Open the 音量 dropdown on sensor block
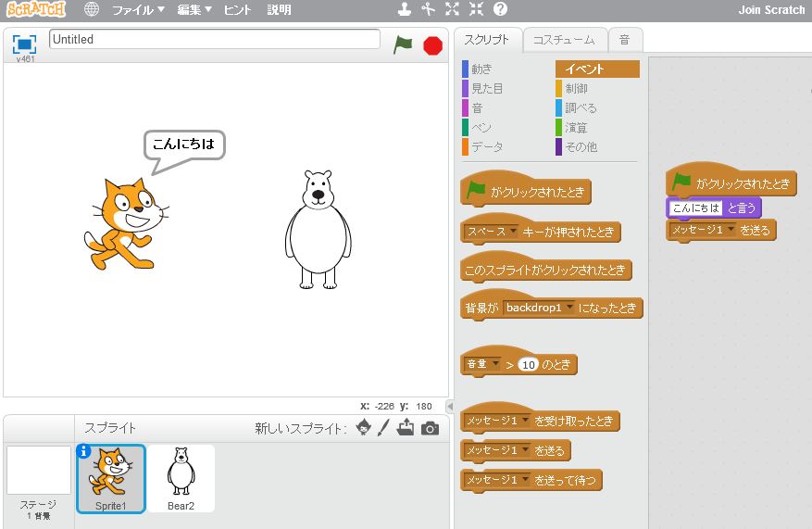 495,364
